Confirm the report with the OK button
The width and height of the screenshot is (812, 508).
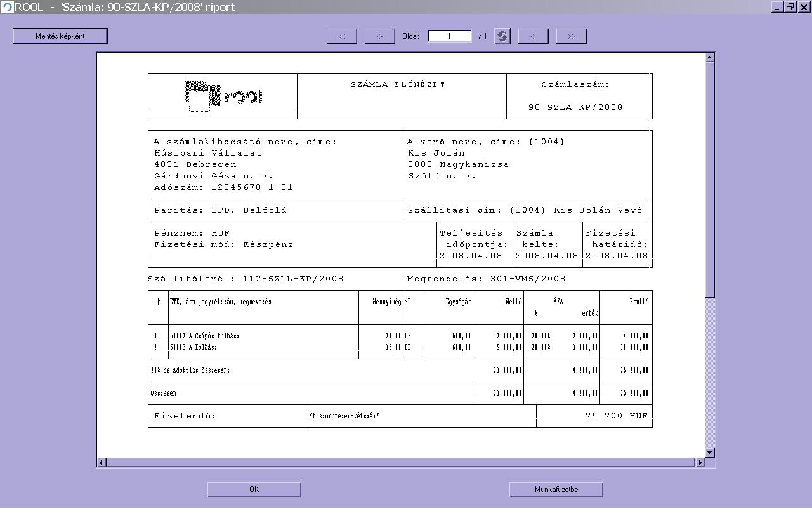coord(254,489)
